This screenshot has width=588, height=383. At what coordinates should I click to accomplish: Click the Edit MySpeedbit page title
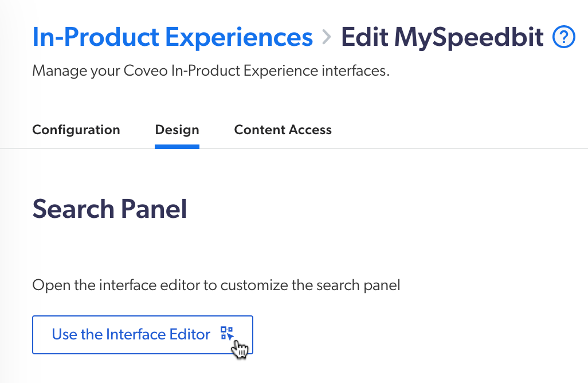pos(442,37)
